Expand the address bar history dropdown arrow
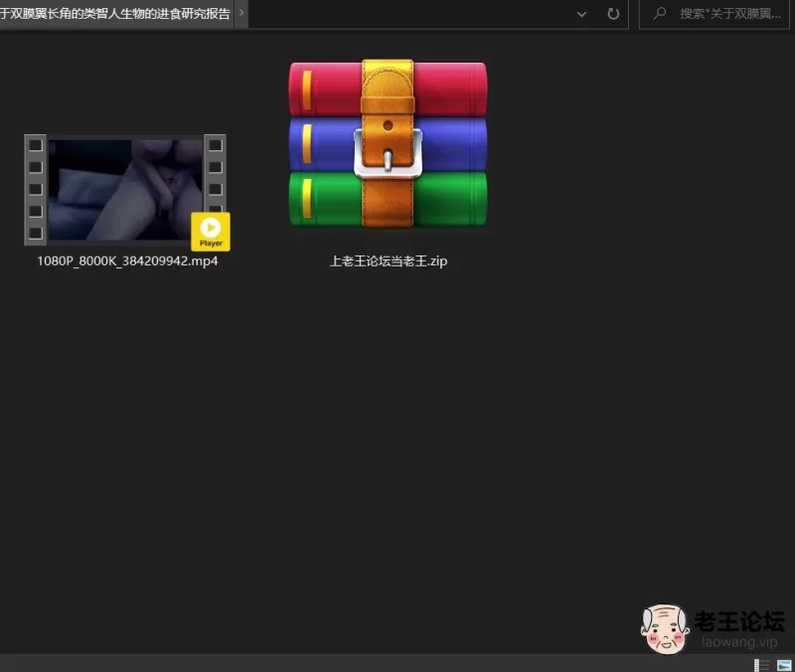 point(581,14)
